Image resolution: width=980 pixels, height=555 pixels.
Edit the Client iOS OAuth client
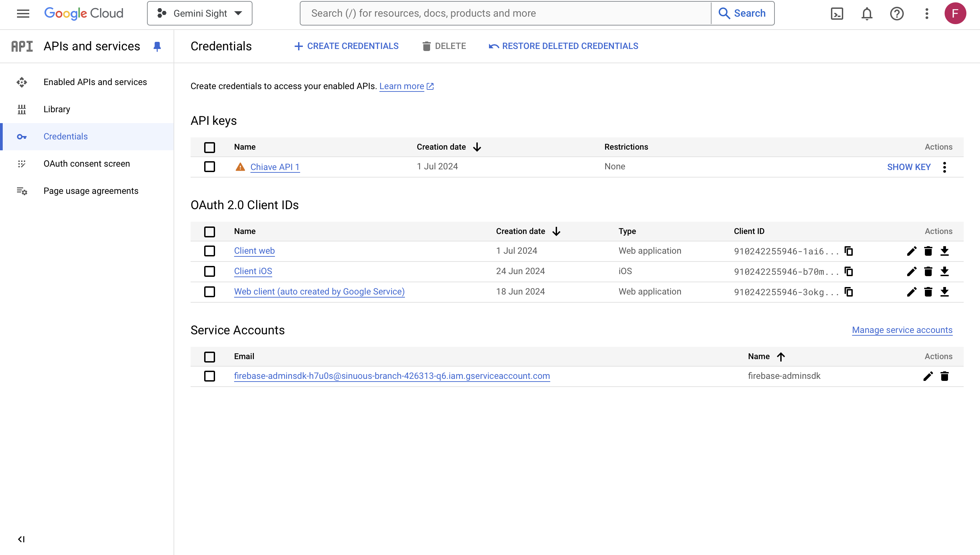[x=911, y=271]
